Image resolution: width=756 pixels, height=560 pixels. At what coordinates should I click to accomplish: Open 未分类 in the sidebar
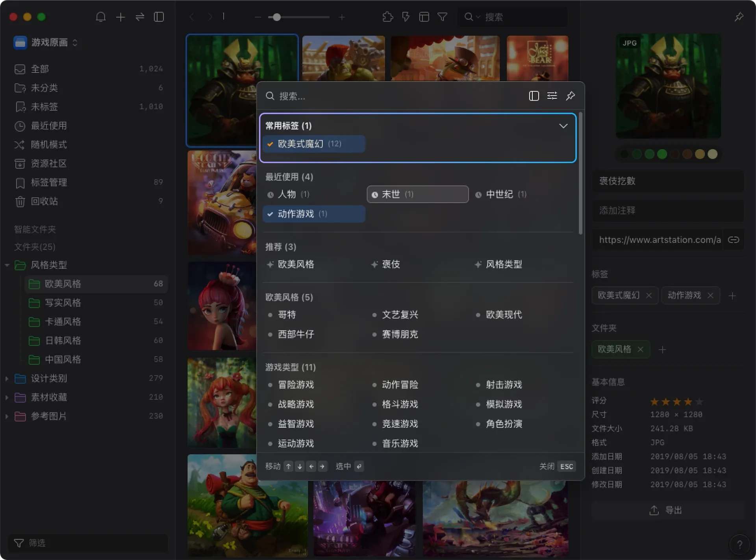pos(88,88)
